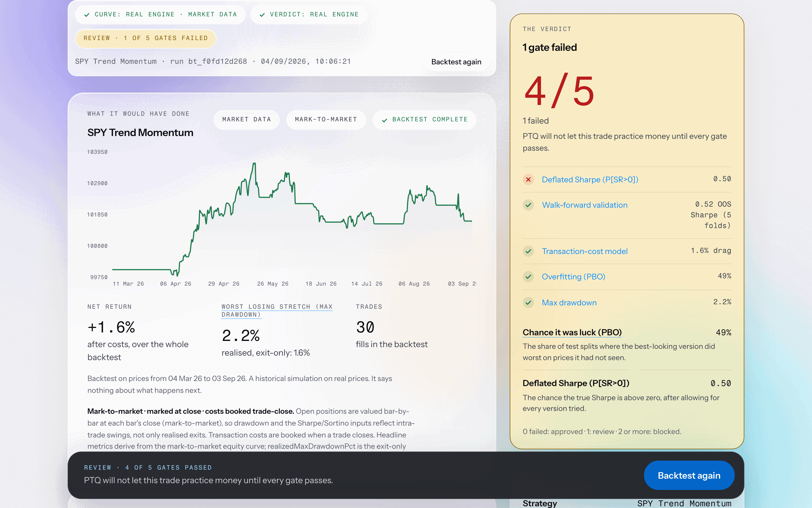Click the 2.2% worst losing stretch value
This screenshot has height=508, width=812.
[240, 336]
